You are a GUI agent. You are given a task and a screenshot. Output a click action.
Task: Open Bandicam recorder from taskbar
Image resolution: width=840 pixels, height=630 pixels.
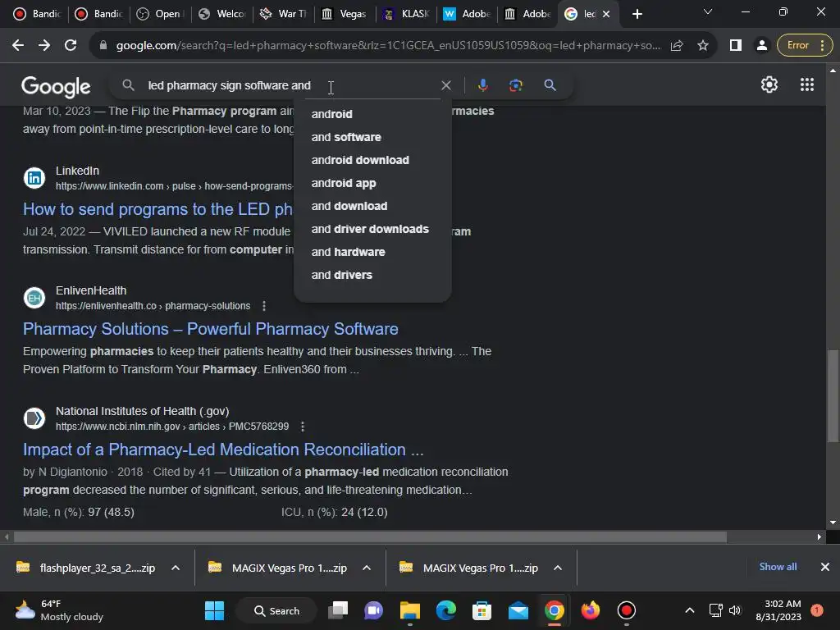(x=626, y=610)
